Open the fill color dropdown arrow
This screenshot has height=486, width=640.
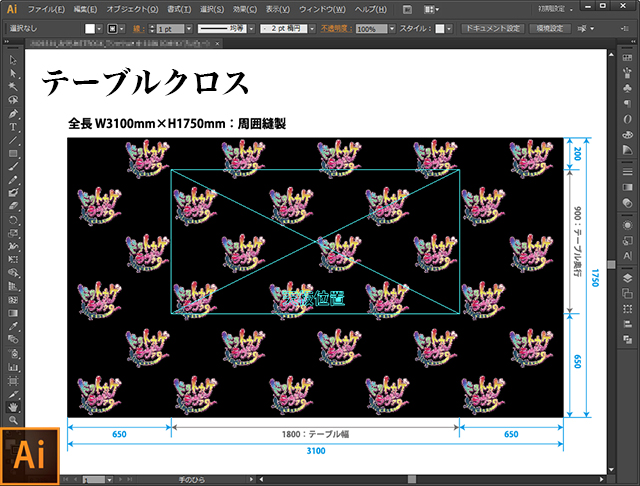pyautogui.click(x=99, y=29)
